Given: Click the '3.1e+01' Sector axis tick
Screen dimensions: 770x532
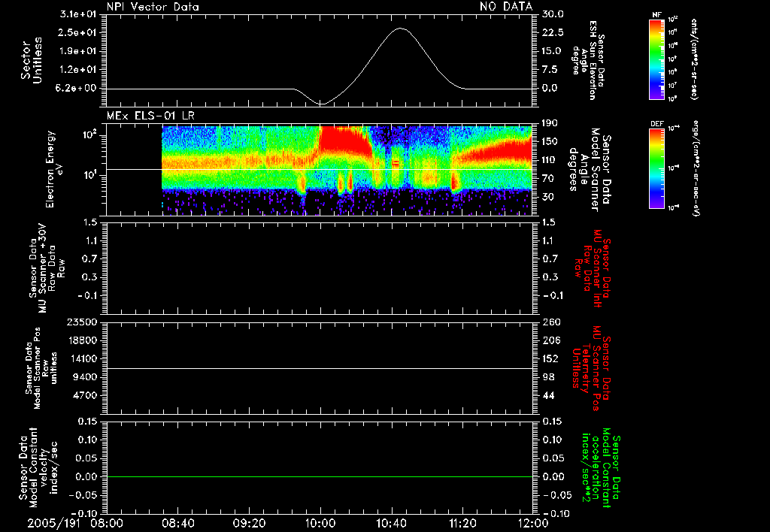Looking at the screenshot, I should pos(78,14).
